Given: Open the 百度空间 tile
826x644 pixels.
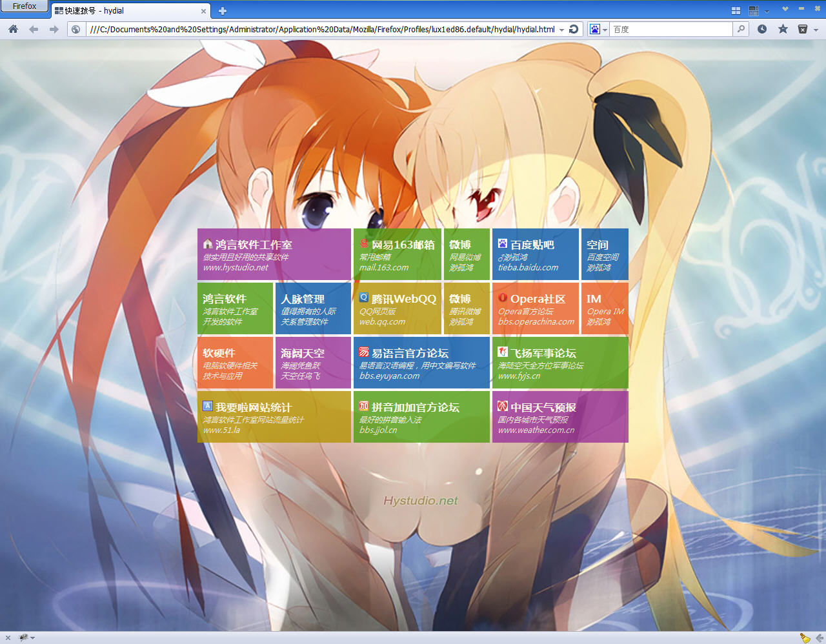Looking at the screenshot, I should [605, 254].
